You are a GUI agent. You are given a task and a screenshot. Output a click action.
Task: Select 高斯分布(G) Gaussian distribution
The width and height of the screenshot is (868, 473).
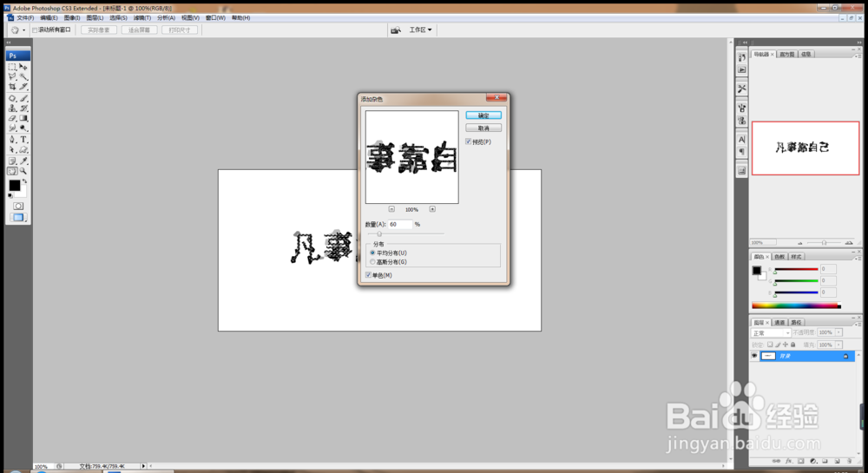coord(372,262)
